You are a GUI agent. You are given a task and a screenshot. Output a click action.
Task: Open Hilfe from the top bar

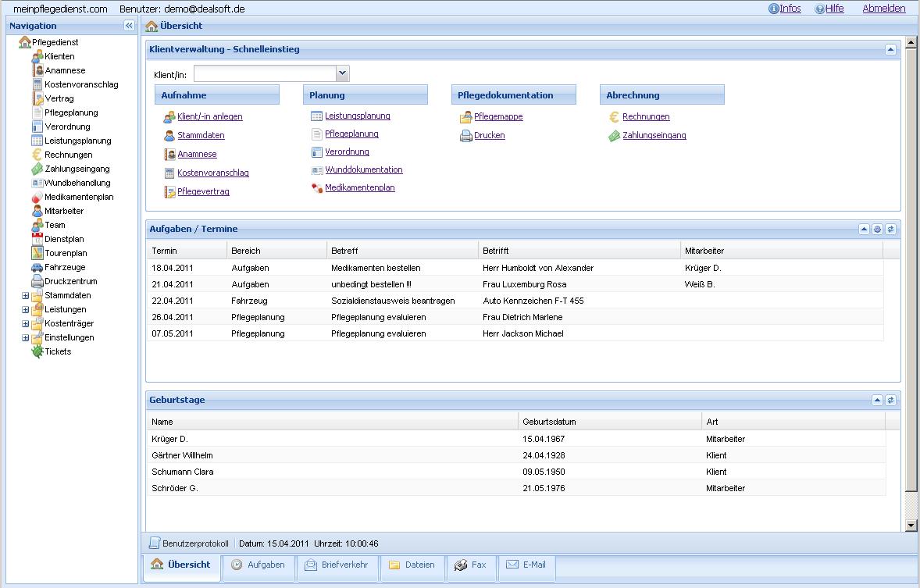pyautogui.click(x=829, y=9)
